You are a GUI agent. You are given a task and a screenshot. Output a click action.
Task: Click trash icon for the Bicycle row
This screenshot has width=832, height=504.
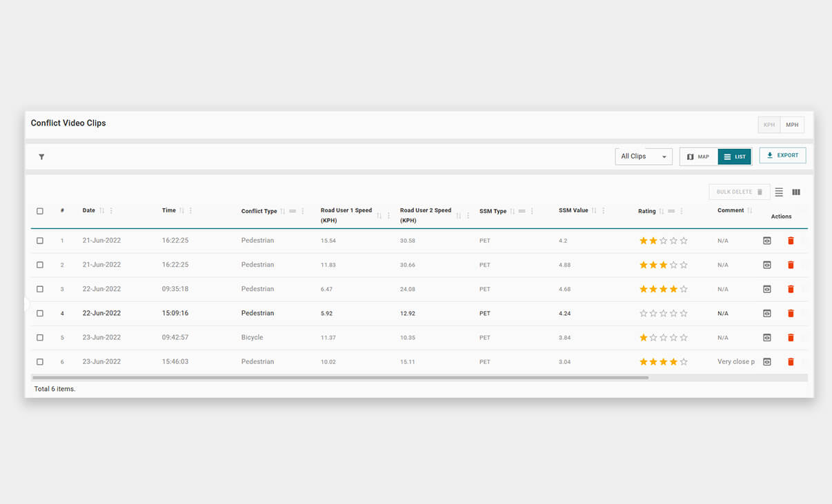[791, 338]
